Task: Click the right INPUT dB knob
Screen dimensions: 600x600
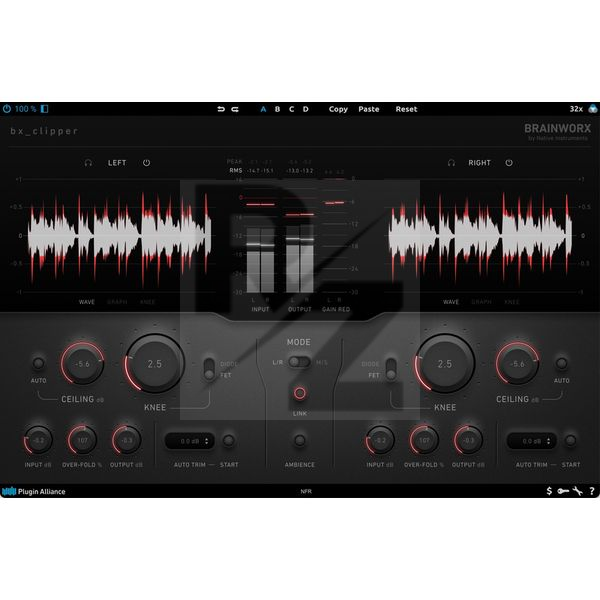Action: coord(380,440)
